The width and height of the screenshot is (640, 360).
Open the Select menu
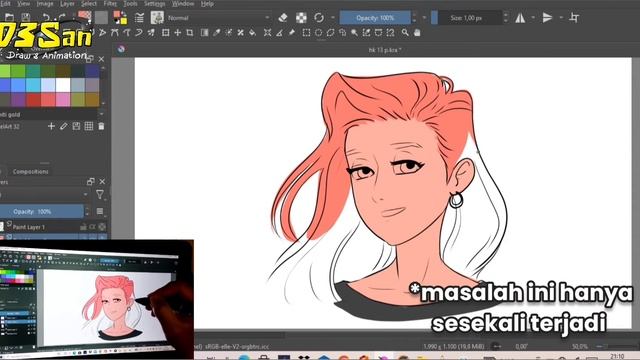tap(89, 4)
